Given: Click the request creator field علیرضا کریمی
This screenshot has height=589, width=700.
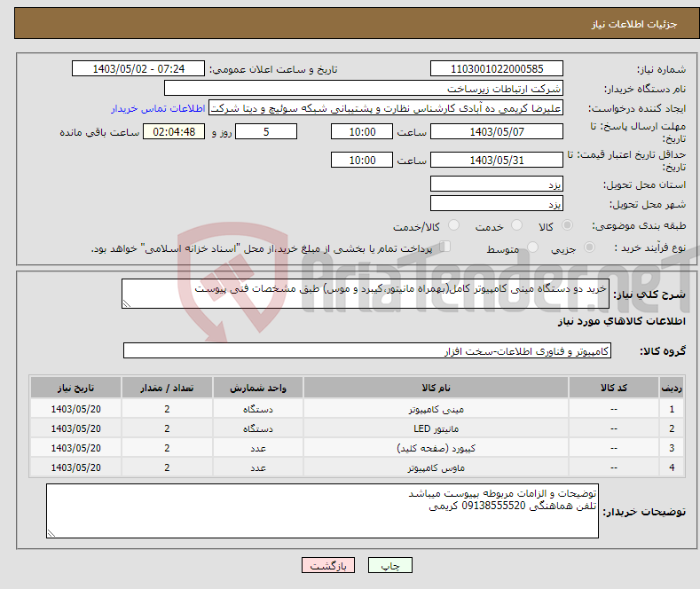Looking at the screenshot, I should point(386,108).
